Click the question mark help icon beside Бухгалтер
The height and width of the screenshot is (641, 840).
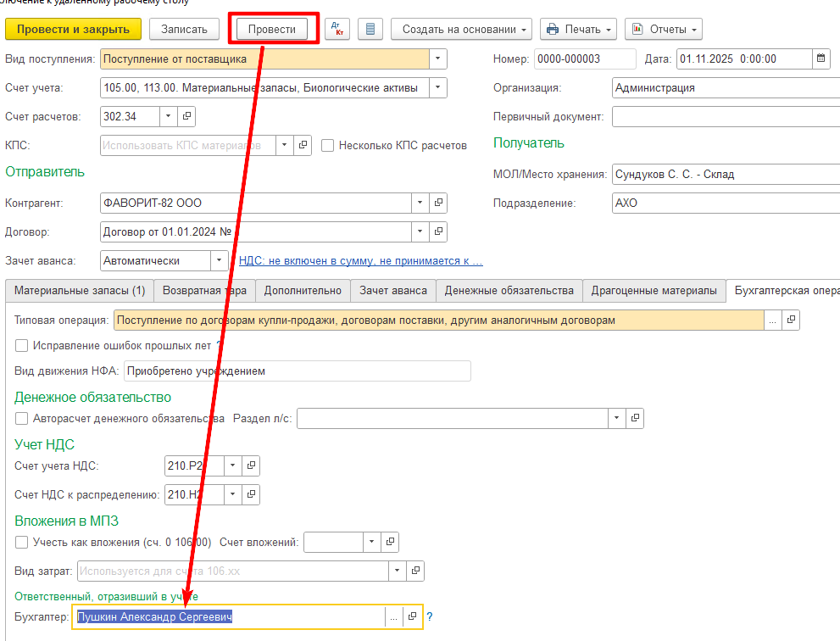click(430, 617)
